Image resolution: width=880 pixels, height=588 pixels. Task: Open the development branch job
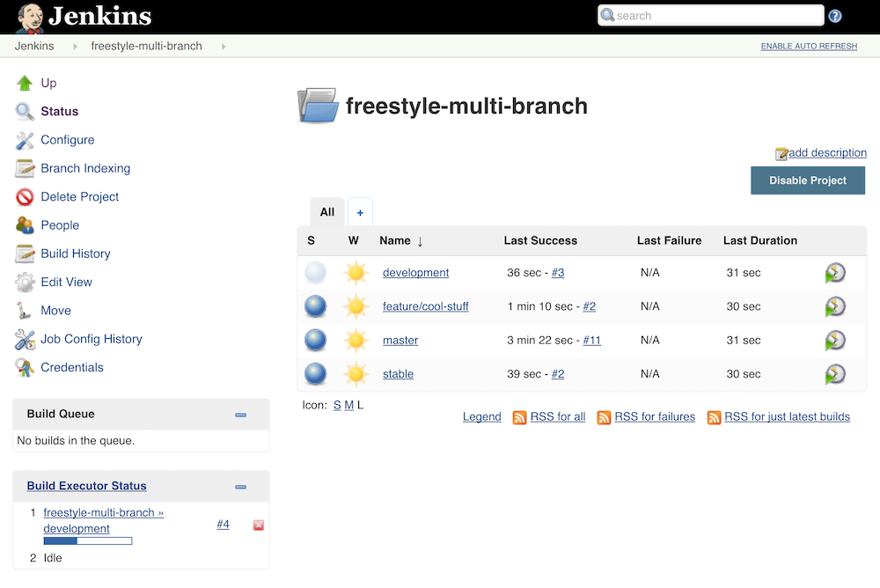coord(416,273)
